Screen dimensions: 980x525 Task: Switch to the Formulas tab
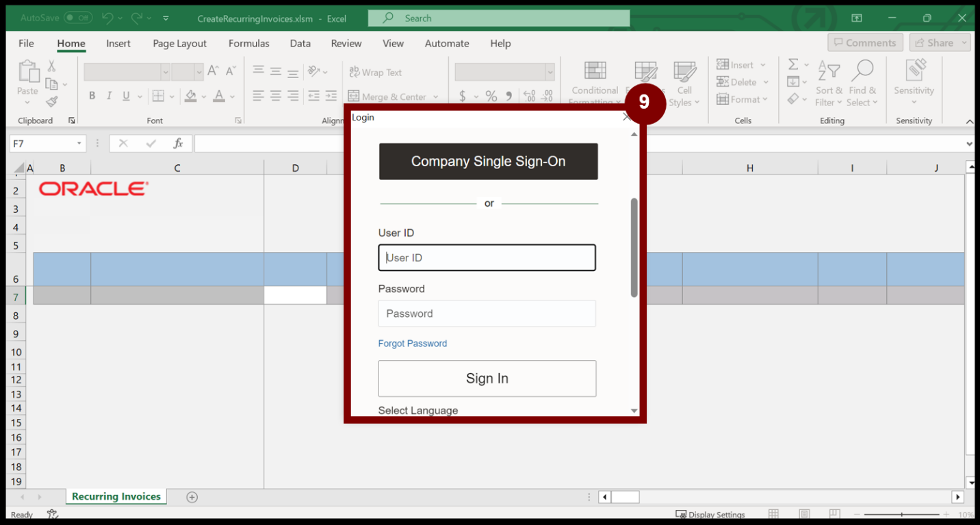(249, 43)
